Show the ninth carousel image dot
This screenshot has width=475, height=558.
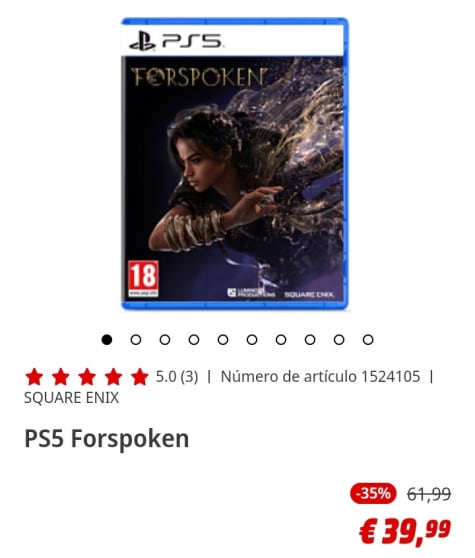(339, 340)
